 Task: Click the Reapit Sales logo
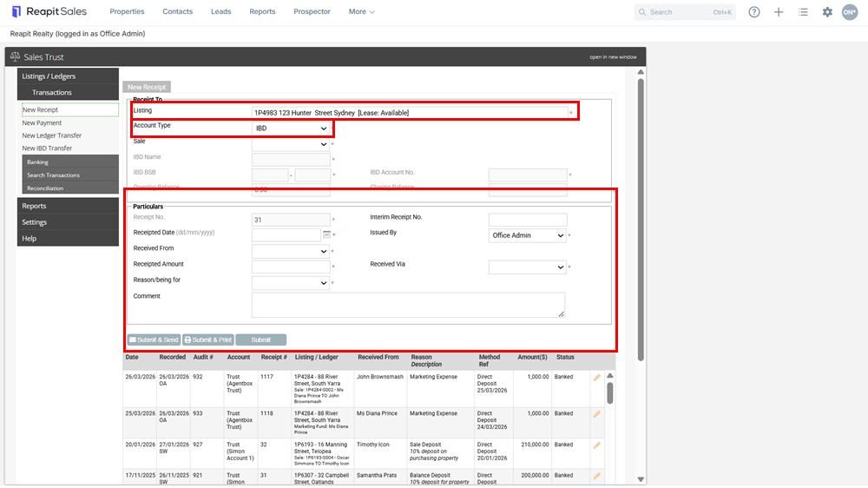tap(49, 11)
